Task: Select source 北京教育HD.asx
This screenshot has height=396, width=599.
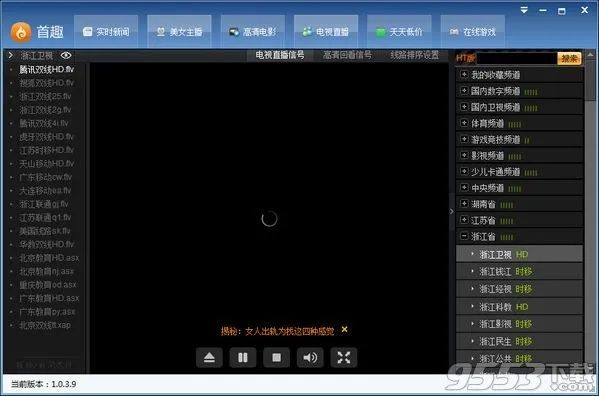Action: coord(49,258)
